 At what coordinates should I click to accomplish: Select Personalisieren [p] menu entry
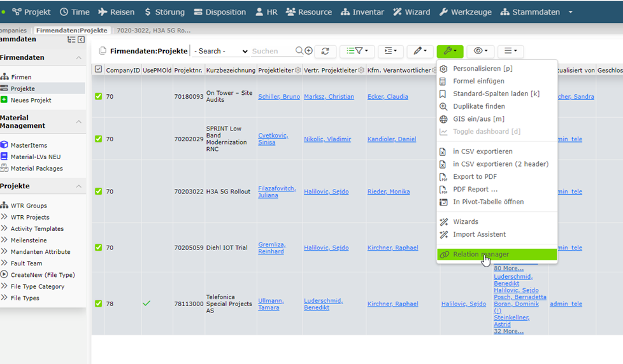[497, 69]
